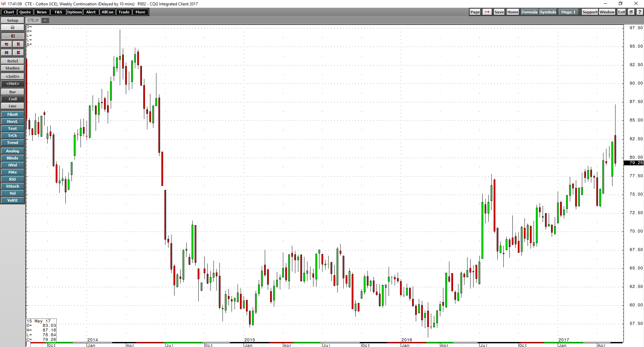Select the vertical compress arrows icon
Image resolution: width=644 pixels, height=347 pixels.
click(x=18, y=52)
